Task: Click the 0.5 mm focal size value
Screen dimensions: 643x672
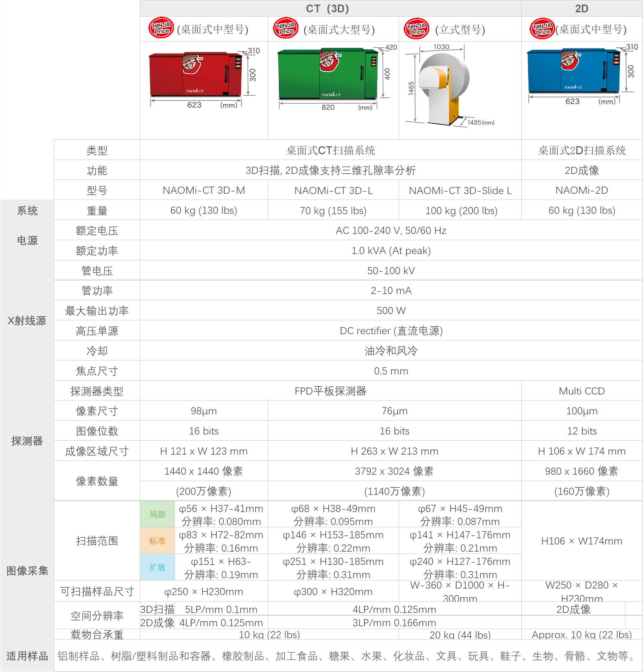Action: tap(391, 371)
